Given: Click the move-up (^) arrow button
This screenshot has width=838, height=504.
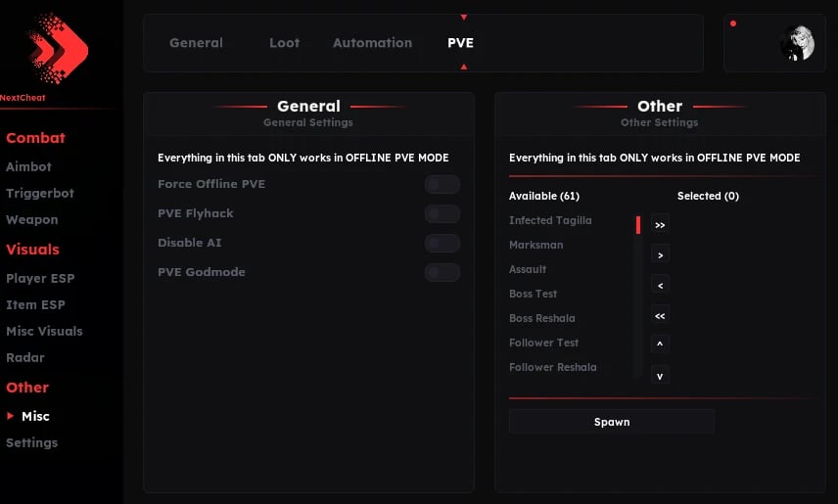Looking at the screenshot, I should (x=660, y=344).
